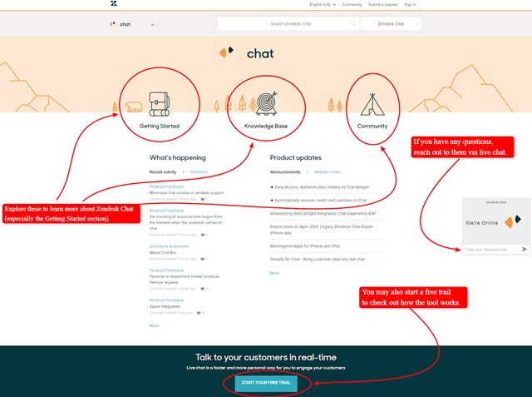Screen dimensions: 532x397
Task: Open 'Minimised chat window in zendesk support' post
Action: pyautogui.click(x=186, y=193)
